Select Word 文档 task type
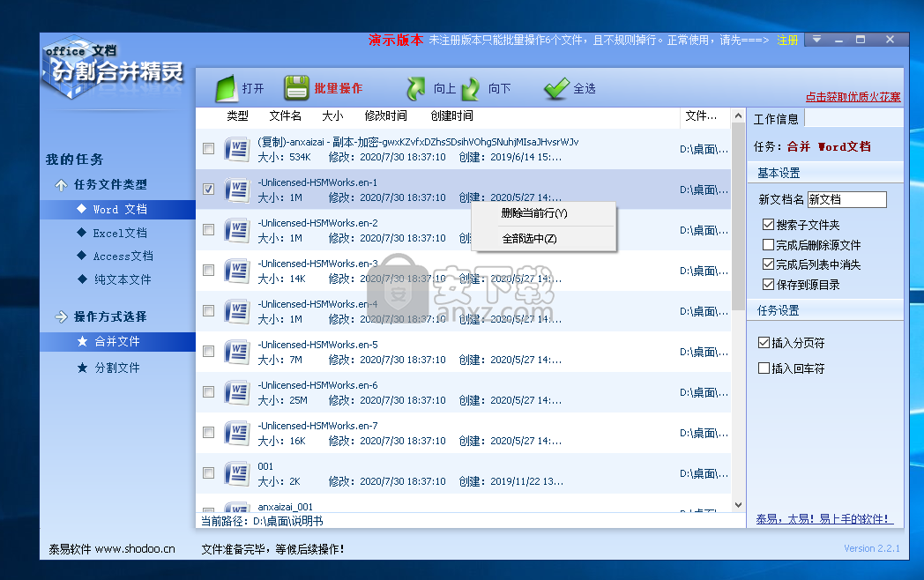 tap(118, 209)
